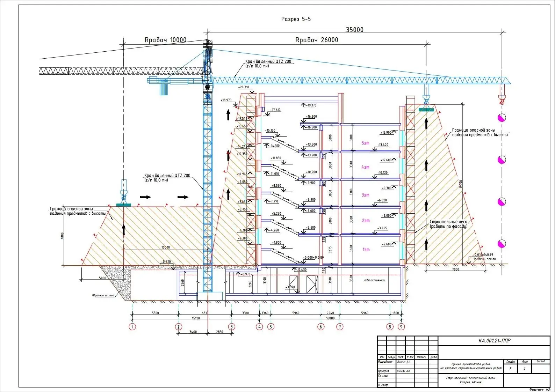Viewport: 555px width, 392px height.
Task: Click the 'автостоянка' basement room label
Action: (x=374, y=280)
